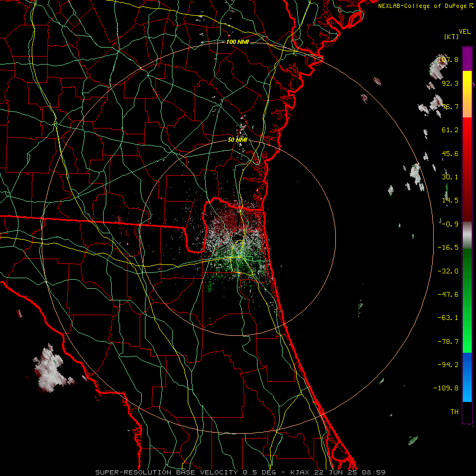Select the 30.1 scale value
Image resolution: width=476 pixels, height=476 pixels.
450,177
